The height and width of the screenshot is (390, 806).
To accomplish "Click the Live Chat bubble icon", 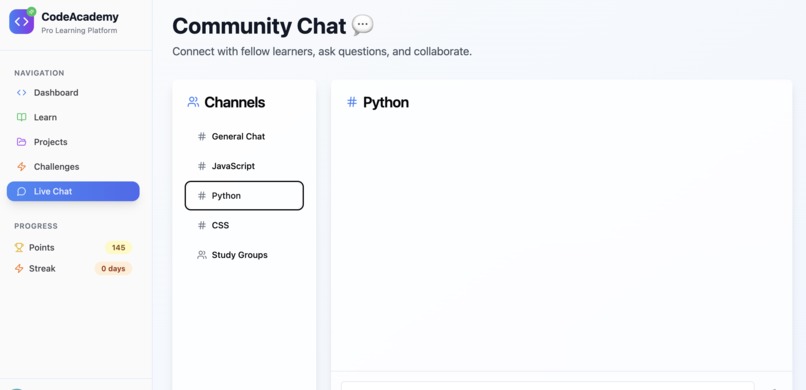I will pyautogui.click(x=22, y=192).
